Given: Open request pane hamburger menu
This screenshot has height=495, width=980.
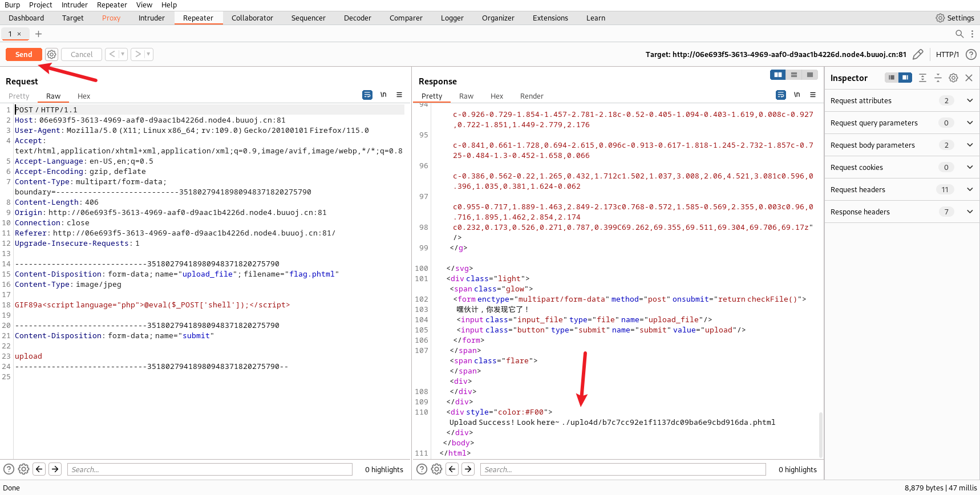Looking at the screenshot, I should click(x=399, y=95).
